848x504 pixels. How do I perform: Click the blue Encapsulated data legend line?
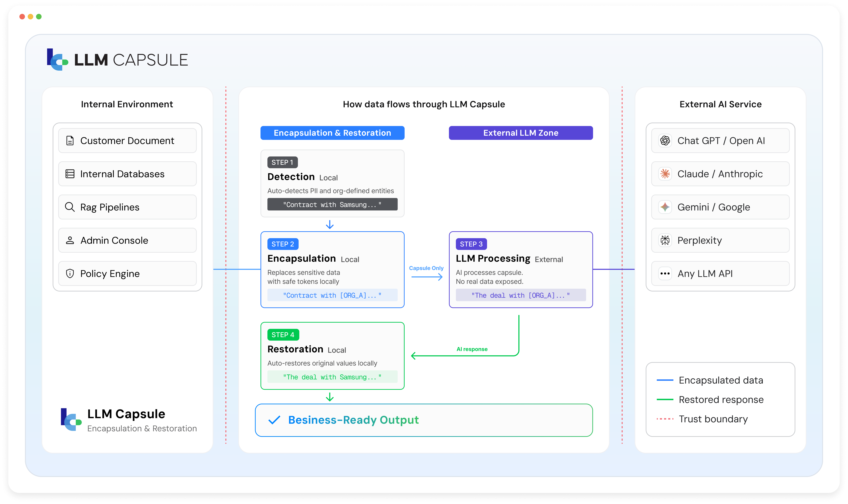[665, 380]
